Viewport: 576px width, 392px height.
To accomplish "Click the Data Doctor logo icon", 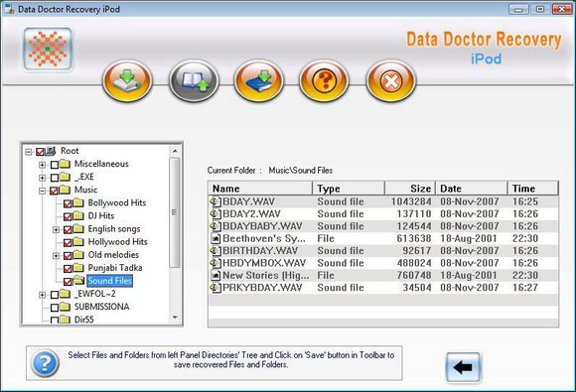I will (48, 49).
